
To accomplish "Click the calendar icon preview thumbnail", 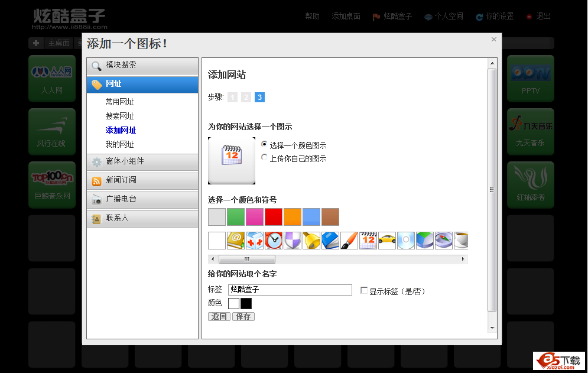I will (232, 161).
